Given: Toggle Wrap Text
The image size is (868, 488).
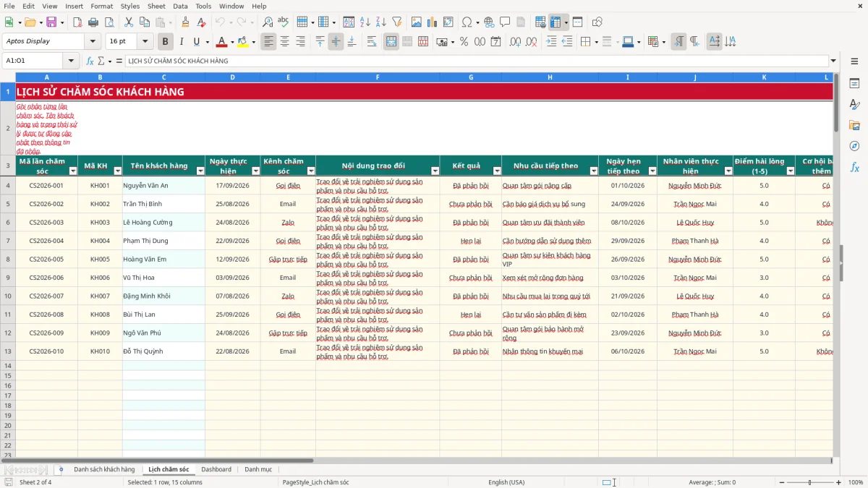Looking at the screenshot, I should pyautogui.click(x=372, y=42).
